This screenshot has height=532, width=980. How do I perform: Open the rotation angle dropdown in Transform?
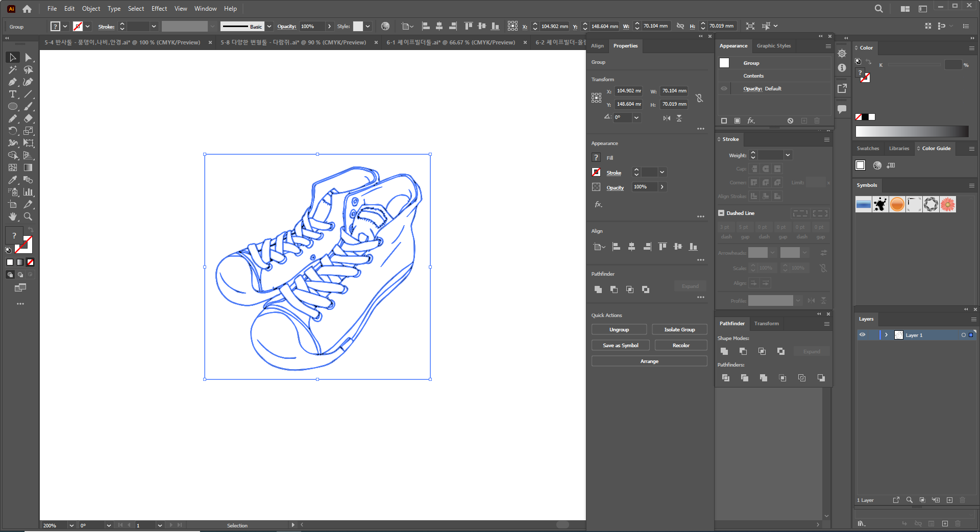636,117
